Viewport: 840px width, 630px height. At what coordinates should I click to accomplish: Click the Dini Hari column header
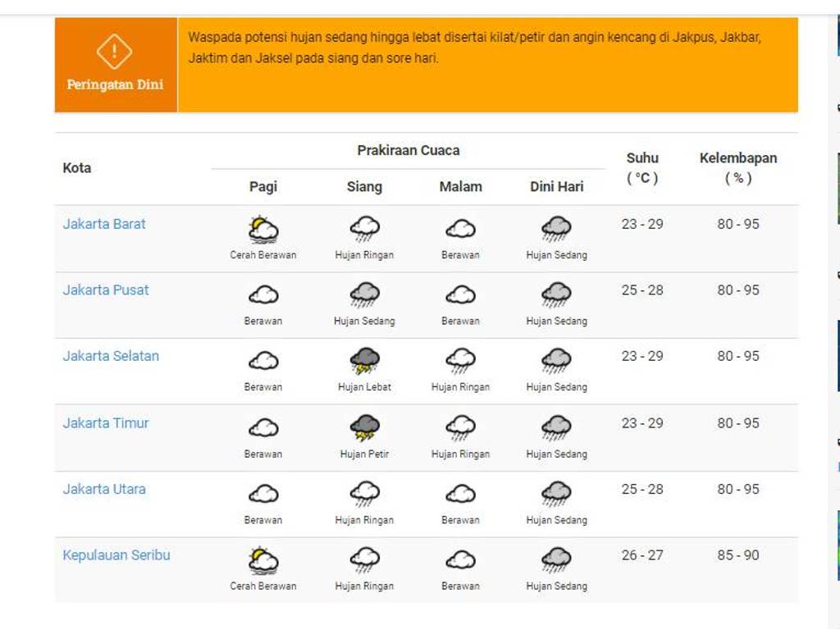(x=556, y=187)
